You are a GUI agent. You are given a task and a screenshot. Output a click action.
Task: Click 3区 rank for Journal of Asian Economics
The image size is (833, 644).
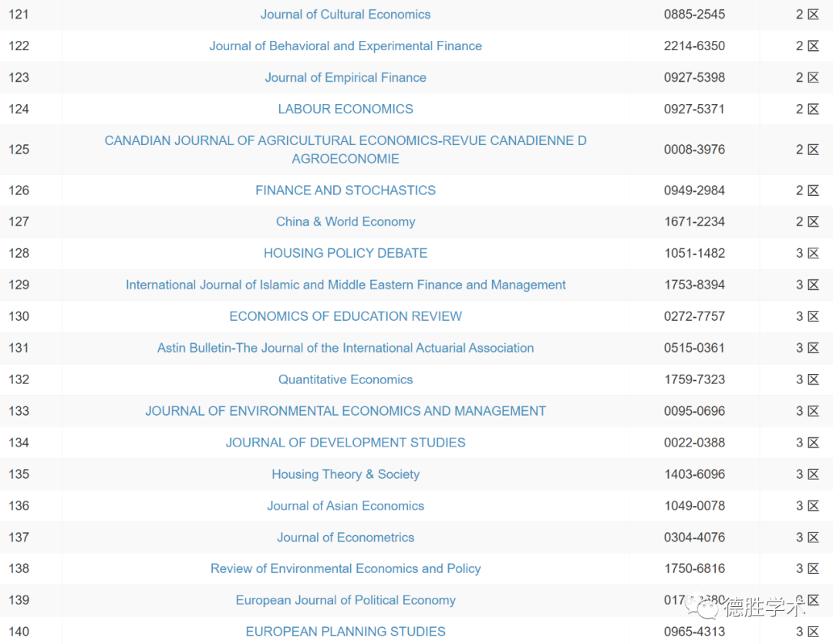tap(808, 506)
